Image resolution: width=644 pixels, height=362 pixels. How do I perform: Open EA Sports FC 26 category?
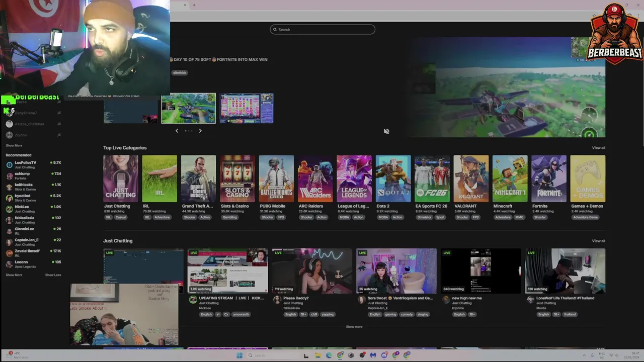click(x=432, y=178)
